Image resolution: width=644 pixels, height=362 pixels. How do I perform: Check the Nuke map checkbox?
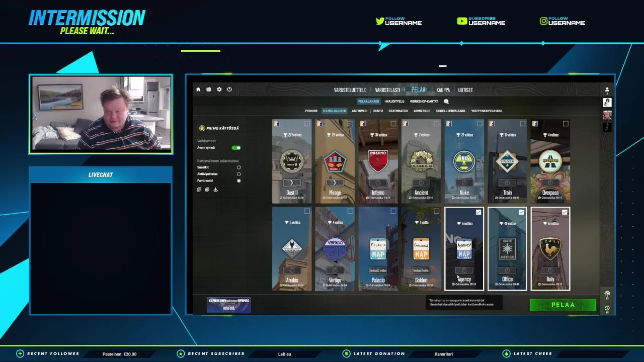pos(479,124)
